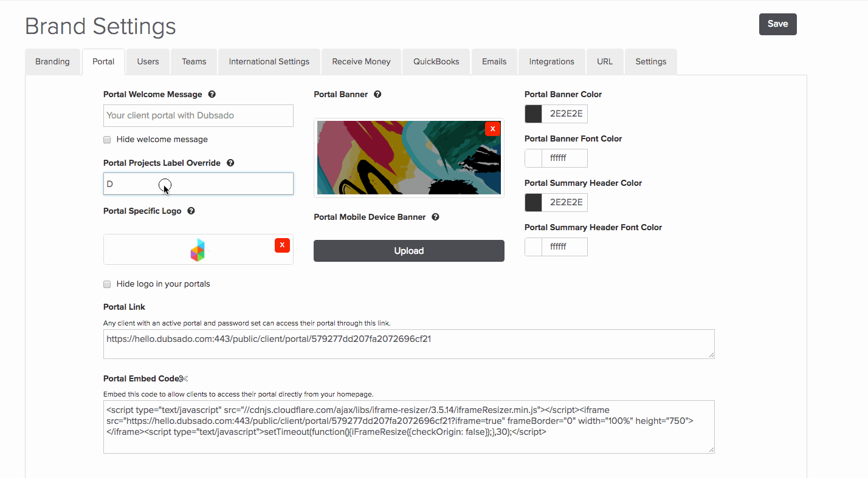Click inside the Portal Embed Code text area
The height and width of the screenshot is (478, 868).
point(409,426)
